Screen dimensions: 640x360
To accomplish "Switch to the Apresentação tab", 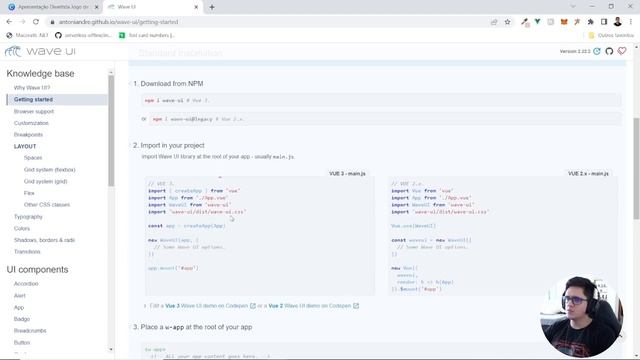I will [53, 7].
